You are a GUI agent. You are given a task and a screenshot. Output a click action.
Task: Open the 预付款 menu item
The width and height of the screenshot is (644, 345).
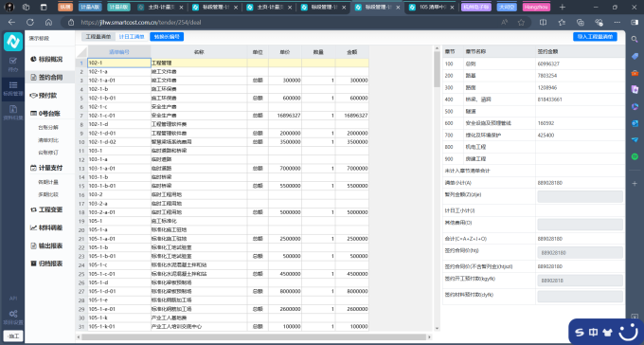point(44,96)
